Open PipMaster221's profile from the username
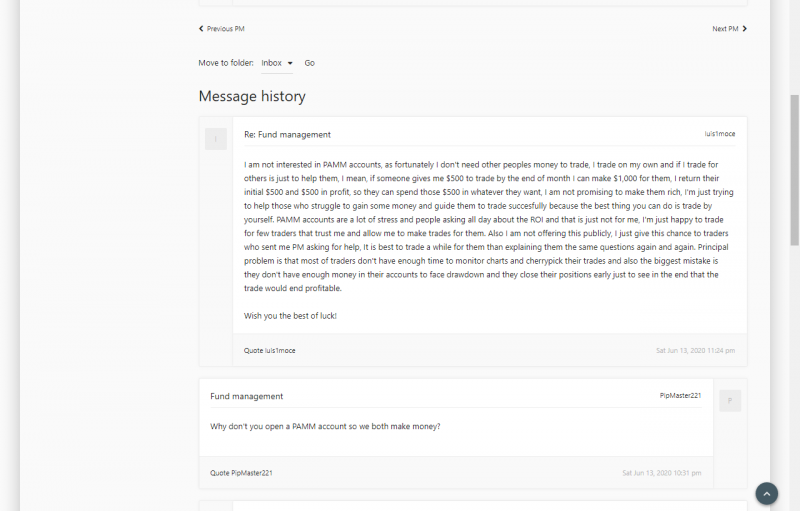The image size is (800, 511). point(680,396)
